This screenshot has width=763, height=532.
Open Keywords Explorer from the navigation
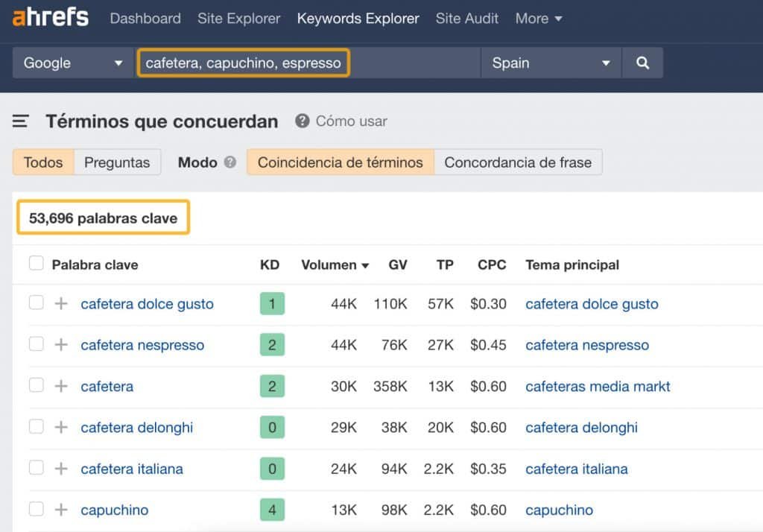pos(358,19)
